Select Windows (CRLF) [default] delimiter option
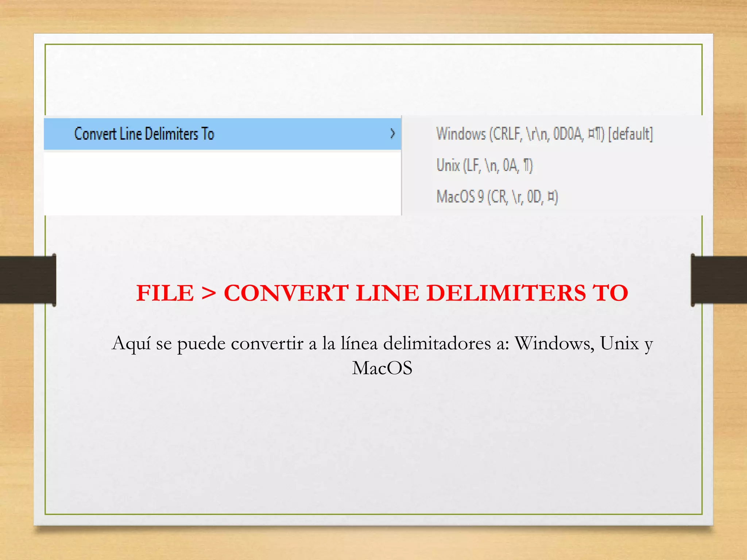The width and height of the screenshot is (747, 560). click(544, 134)
